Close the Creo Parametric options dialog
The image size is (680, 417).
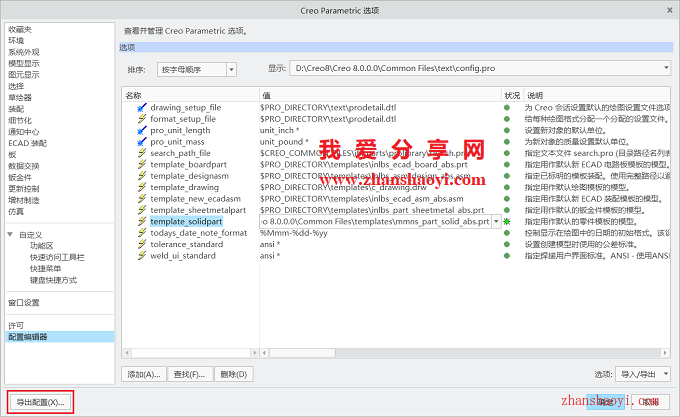670,10
